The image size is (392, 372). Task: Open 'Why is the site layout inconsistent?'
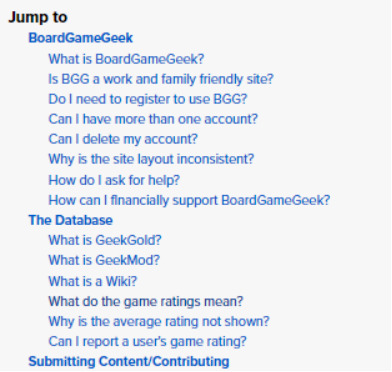[151, 159]
